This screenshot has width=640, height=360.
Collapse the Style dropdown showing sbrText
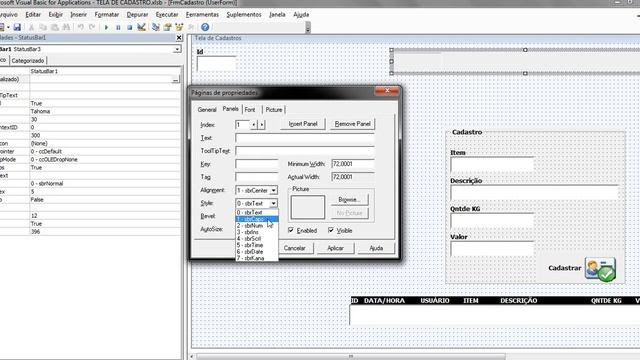273,203
